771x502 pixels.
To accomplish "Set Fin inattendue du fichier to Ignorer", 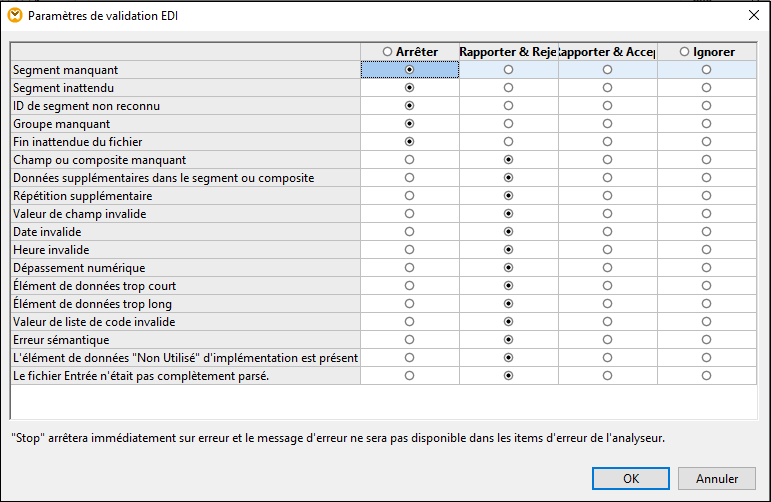I will click(x=707, y=142).
